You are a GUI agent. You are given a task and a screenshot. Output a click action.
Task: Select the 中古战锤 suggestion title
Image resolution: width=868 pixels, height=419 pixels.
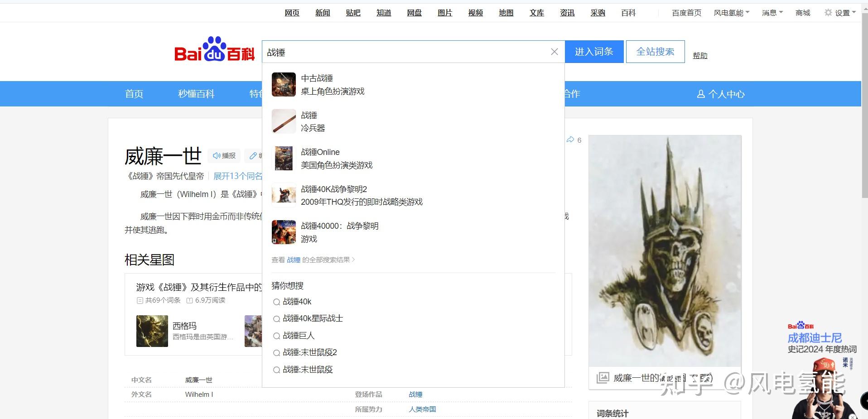click(317, 78)
